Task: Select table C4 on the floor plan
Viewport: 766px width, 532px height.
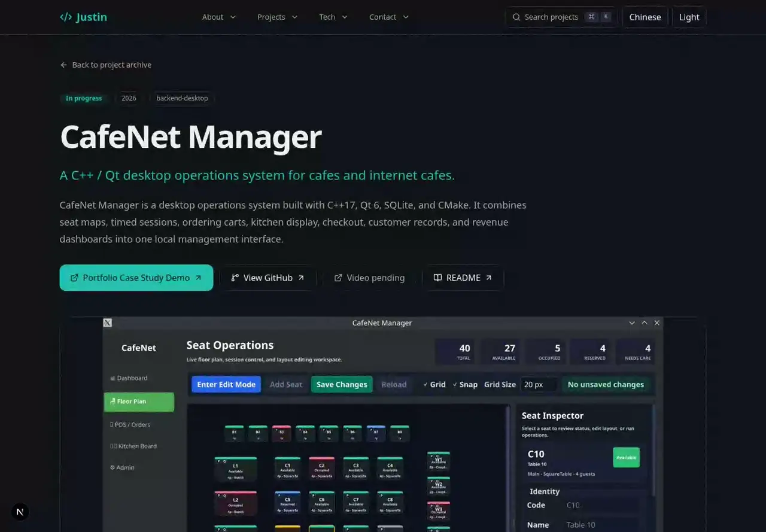Action: coord(390,469)
